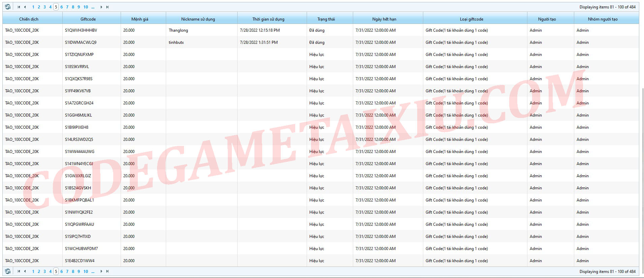The image size is (644, 278).
Task: Go to first page using bottom pager icon
Action: pos(19,271)
